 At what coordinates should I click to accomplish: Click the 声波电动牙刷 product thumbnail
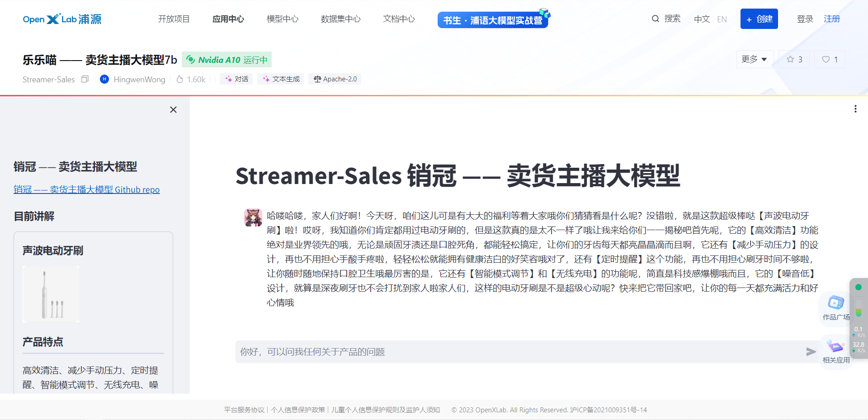point(51,294)
